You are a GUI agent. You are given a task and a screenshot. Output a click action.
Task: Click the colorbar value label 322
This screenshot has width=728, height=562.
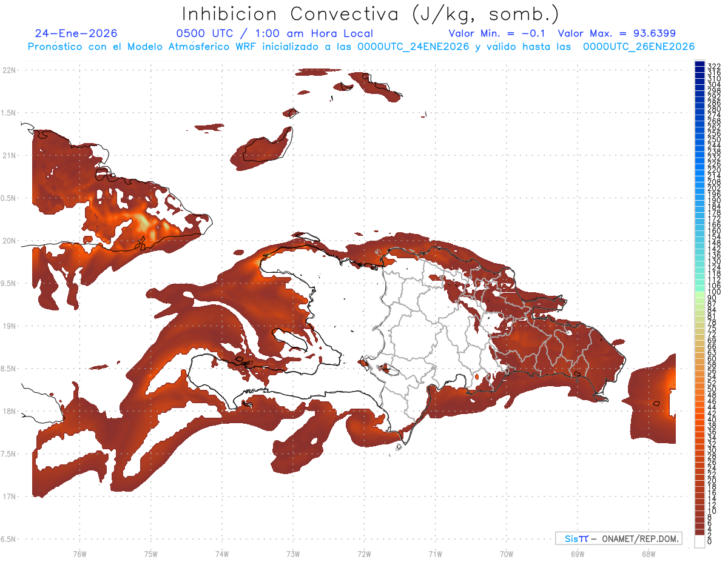[x=713, y=66]
